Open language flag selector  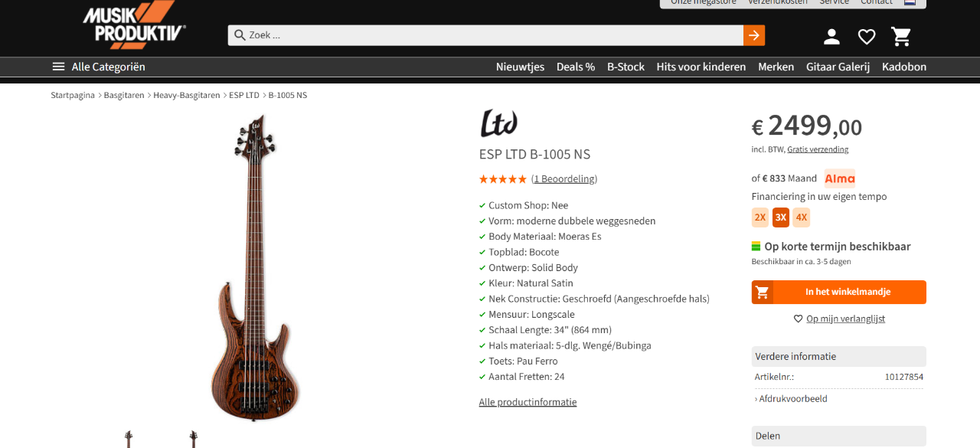tap(910, 2)
